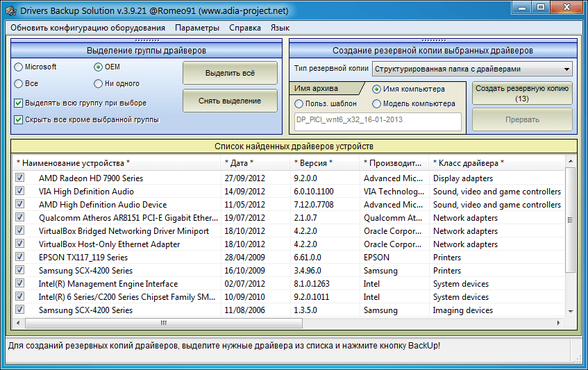Toggle 'Скрыть все кроме выбранной группы' checkbox
Viewport: 588px width, 370px height.
(x=19, y=119)
